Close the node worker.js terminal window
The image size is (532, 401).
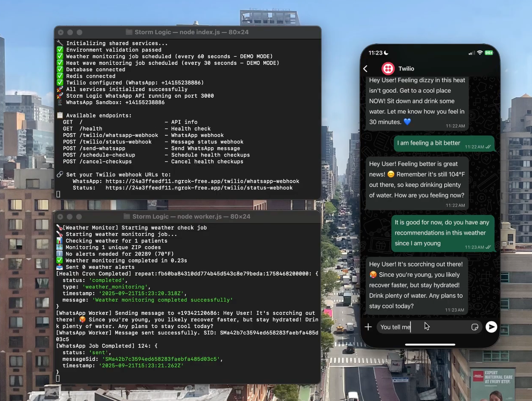point(61,217)
